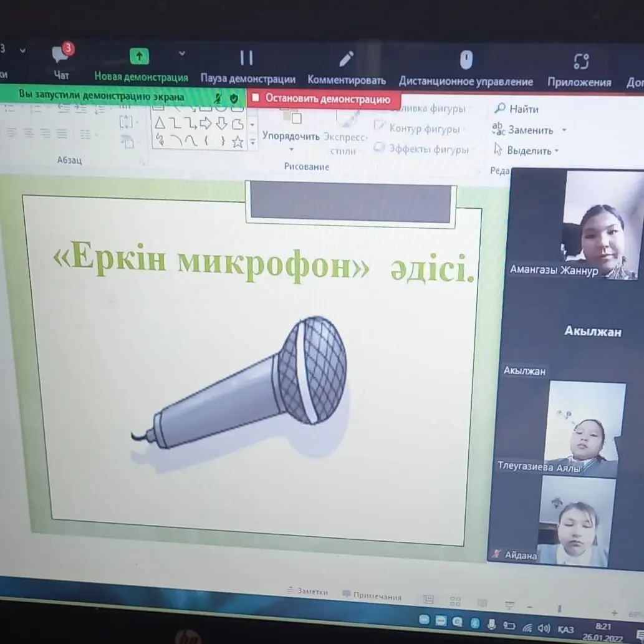Click the Найти search icon in ribbon
The image size is (644, 644).
pos(499,108)
